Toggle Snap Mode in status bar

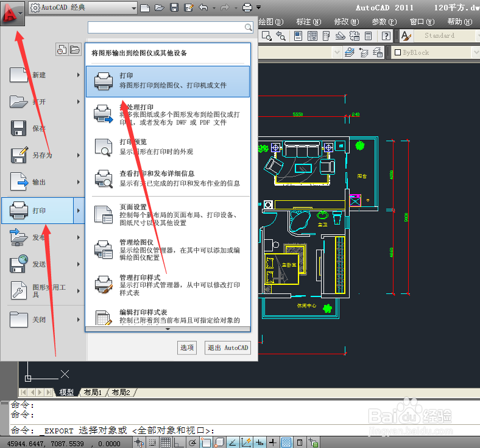click(152, 442)
